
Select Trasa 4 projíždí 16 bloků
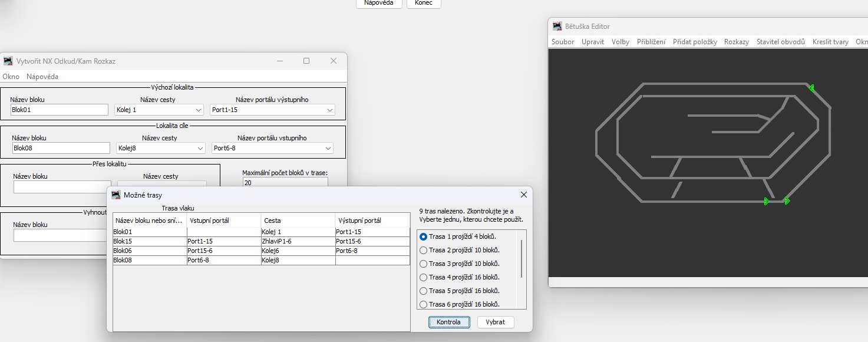click(423, 277)
